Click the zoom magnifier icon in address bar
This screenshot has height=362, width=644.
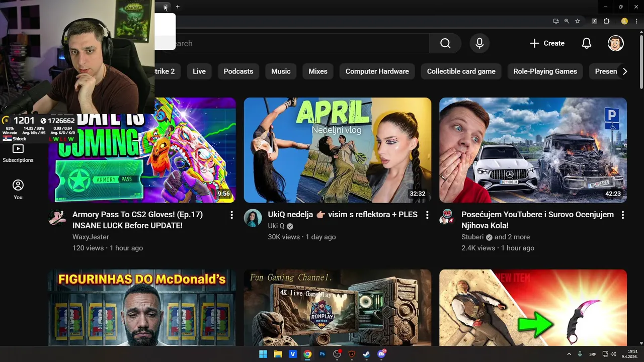[x=567, y=21]
